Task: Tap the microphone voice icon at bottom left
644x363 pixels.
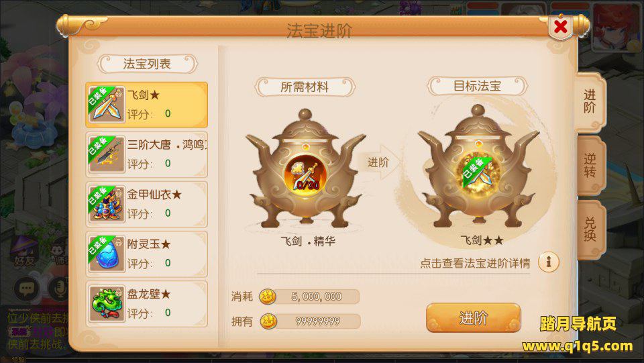Action: (58, 289)
